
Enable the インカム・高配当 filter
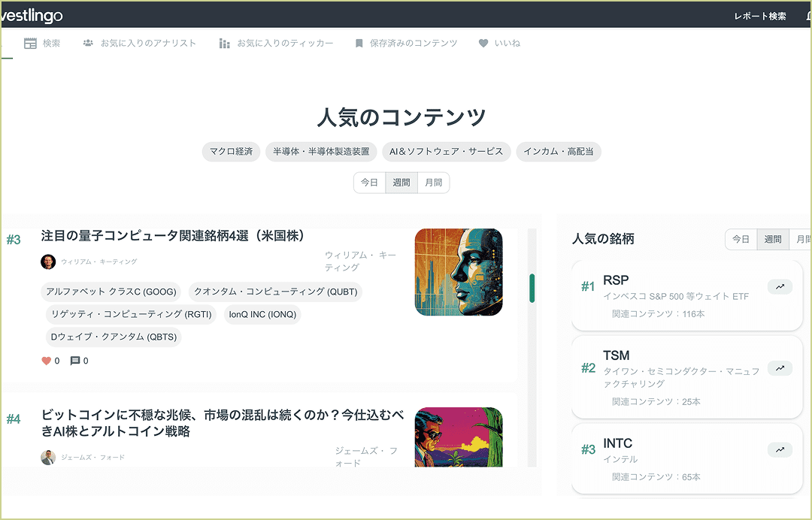tap(558, 151)
